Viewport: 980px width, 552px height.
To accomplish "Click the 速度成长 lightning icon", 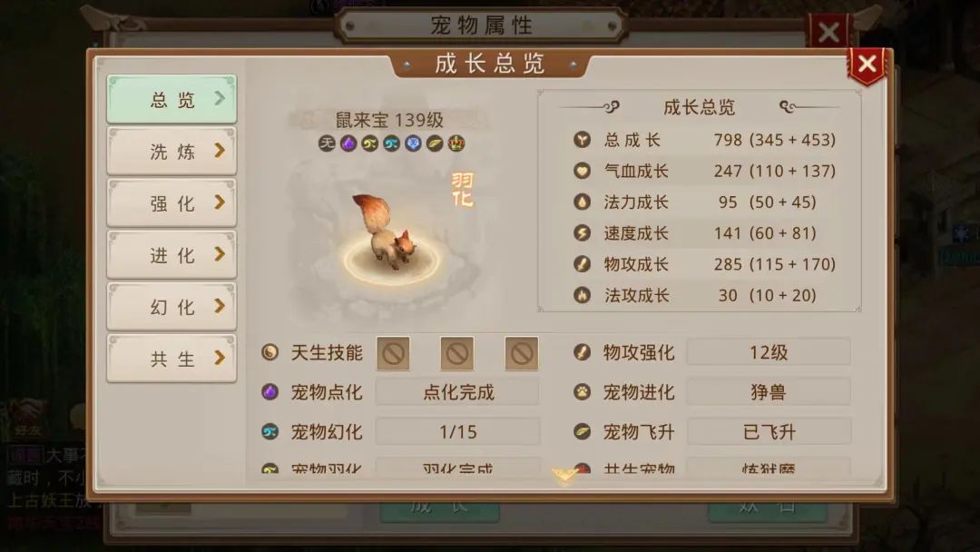I will click(x=582, y=233).
